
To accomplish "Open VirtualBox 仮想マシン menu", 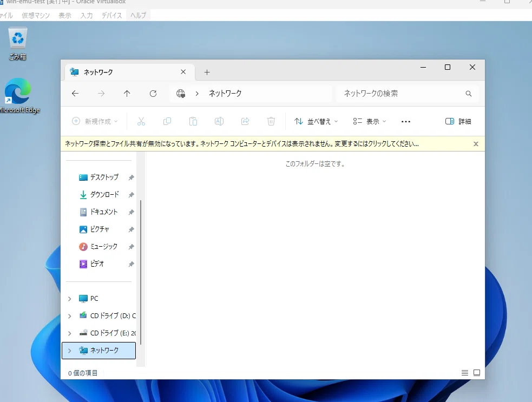I will (x=36, y=15).
